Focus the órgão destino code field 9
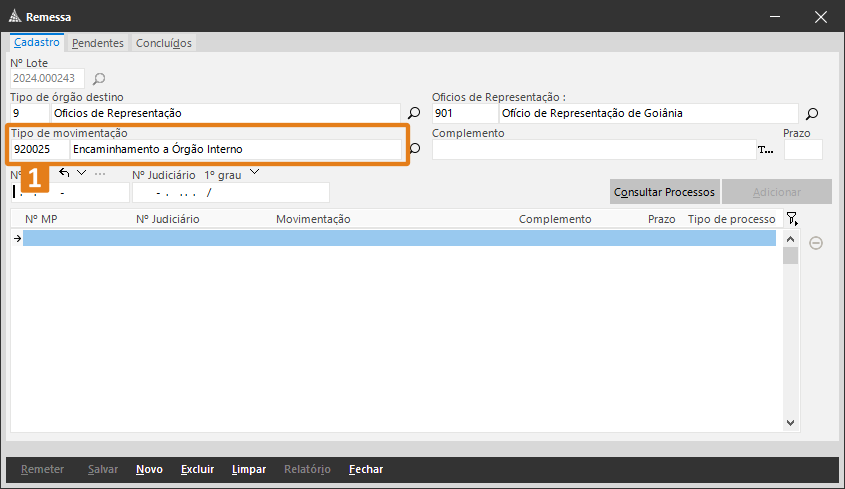The width and height of the screenshot is (845, 489). coord(30,113)
